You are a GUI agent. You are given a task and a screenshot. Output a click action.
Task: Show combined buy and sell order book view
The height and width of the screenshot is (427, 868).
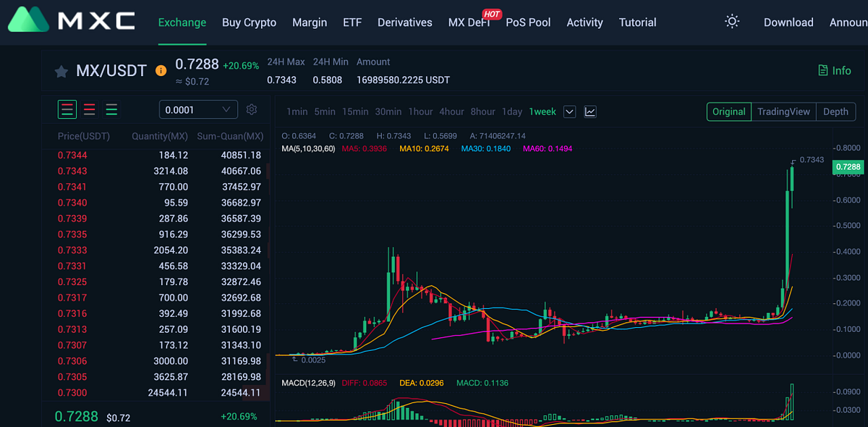coord(67,110)
